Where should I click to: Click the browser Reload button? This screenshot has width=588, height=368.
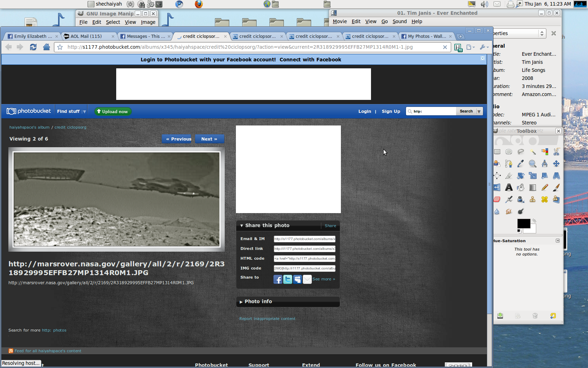point(33,47)
